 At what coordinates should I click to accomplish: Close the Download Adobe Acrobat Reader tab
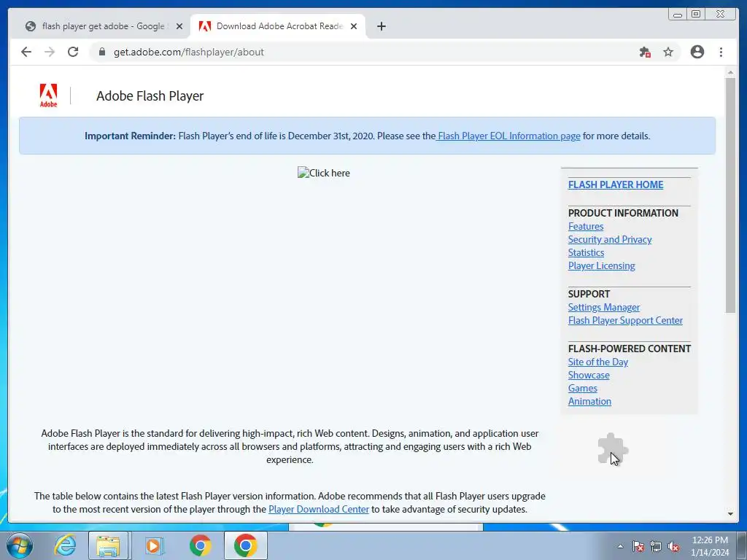tap(354, 26)
